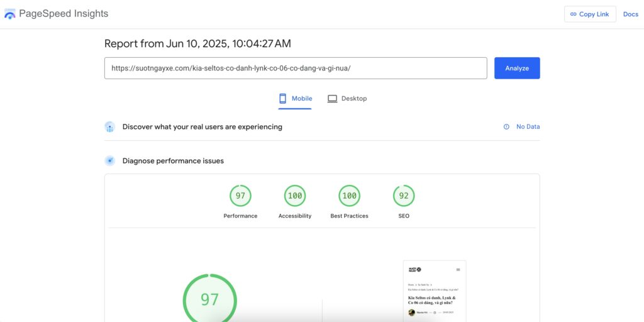
Task: Click the No Data link
Action: (528, 127)
